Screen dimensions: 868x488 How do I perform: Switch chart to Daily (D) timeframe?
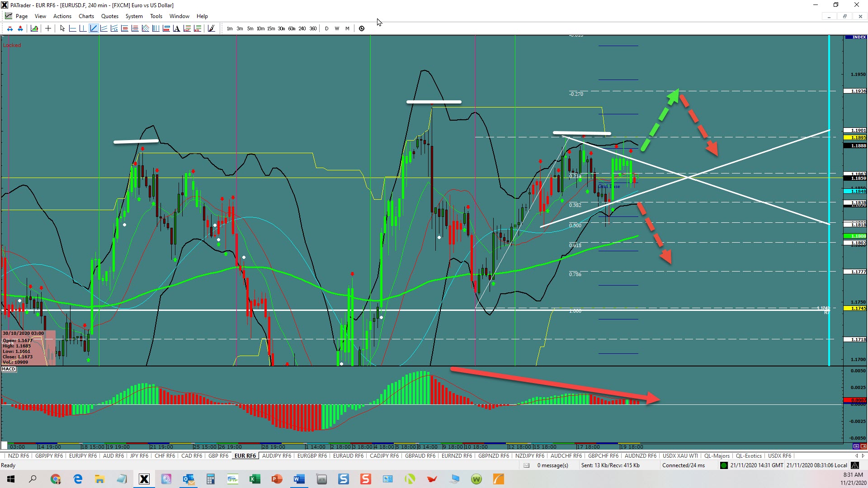click(x=326, y=28)
